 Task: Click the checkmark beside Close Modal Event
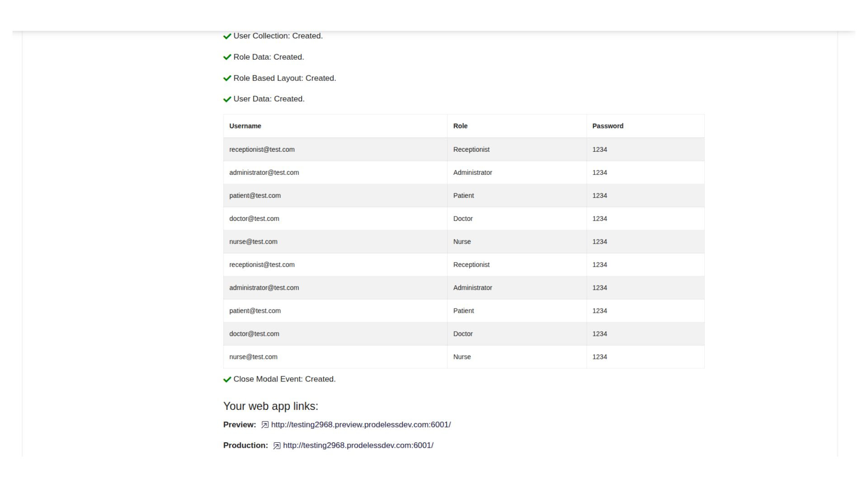(x=227, y=380)
